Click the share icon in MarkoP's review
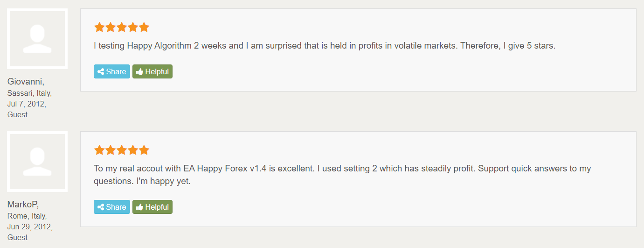644x248 pixels. [x=101, y=207]
